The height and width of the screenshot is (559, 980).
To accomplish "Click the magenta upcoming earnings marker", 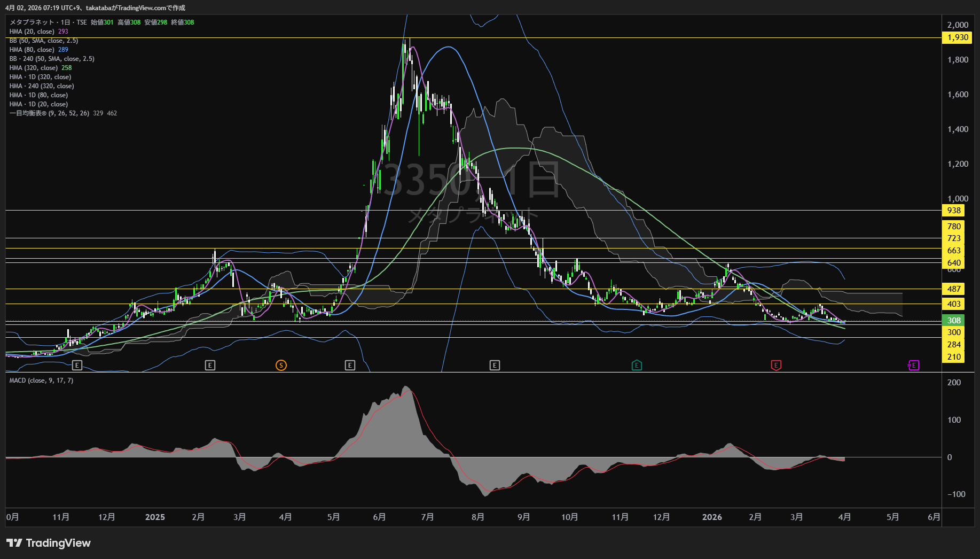I will point(913,366).
